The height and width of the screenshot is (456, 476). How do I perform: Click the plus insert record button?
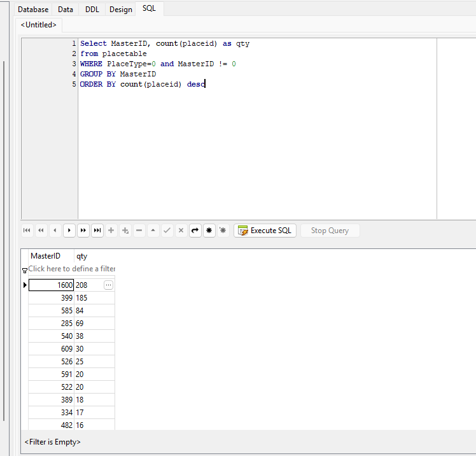coord(111,231)
